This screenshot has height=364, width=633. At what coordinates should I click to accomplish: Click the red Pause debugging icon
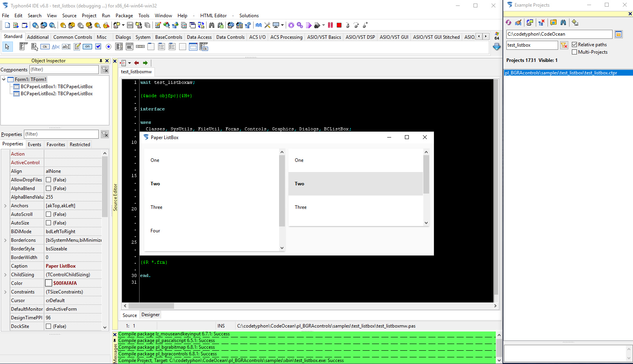tap(330, 25)
